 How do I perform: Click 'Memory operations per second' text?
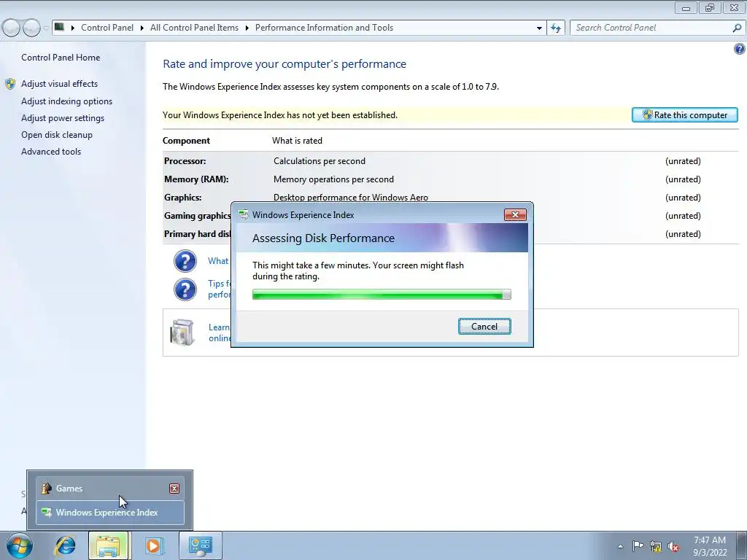pyautogui.click(x=333, y=179)
